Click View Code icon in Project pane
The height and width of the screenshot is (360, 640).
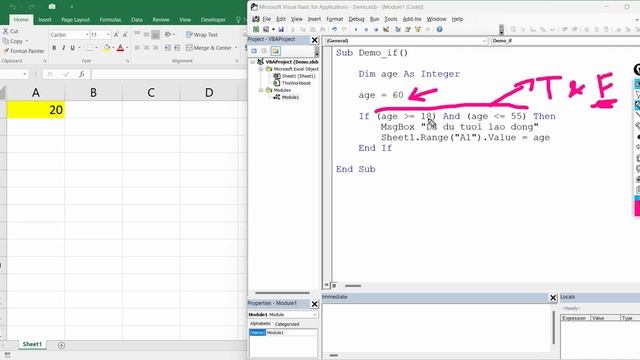[x=254, y=51]
